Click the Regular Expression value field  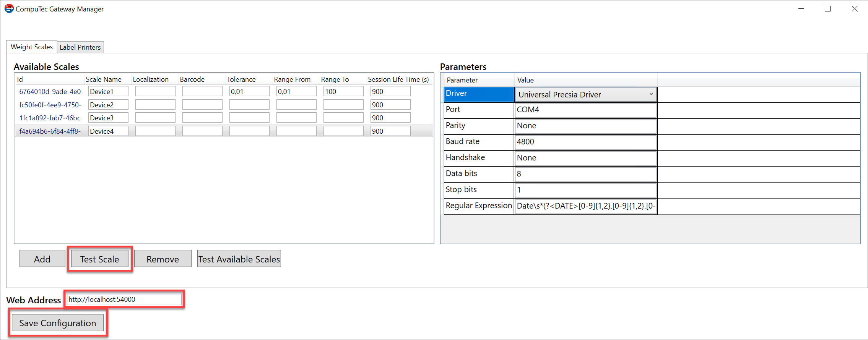point(585,206)
